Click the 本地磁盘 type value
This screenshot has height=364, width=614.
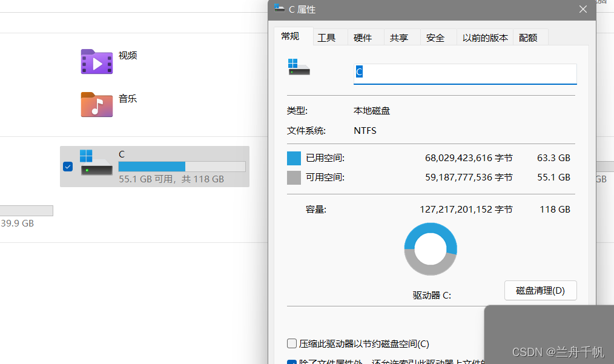pos(372,111)
